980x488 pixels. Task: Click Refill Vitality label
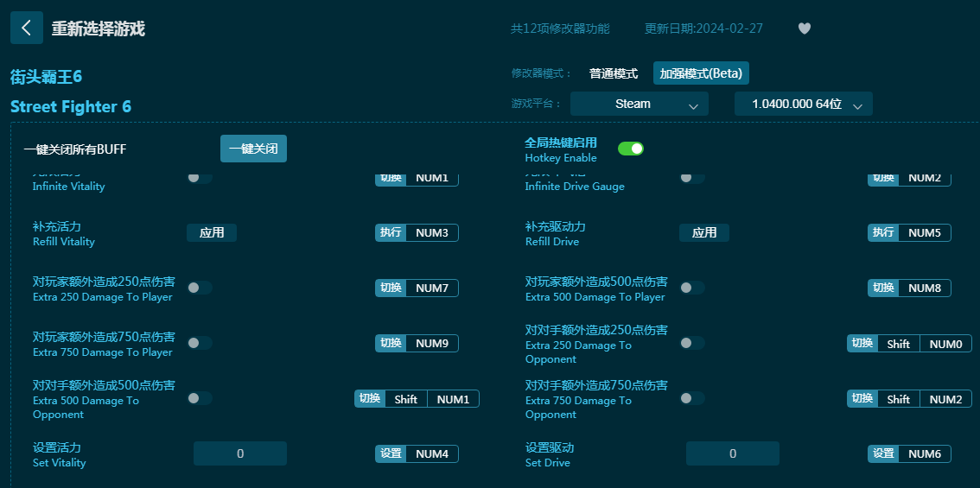(64, 242)
